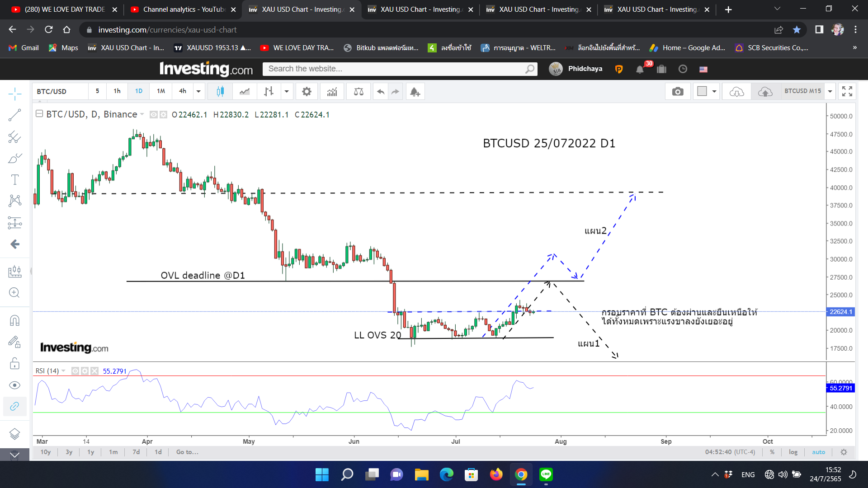Open chart properties gear
Viewport: 868px width, 488px height.
click(x=307, y=91)
